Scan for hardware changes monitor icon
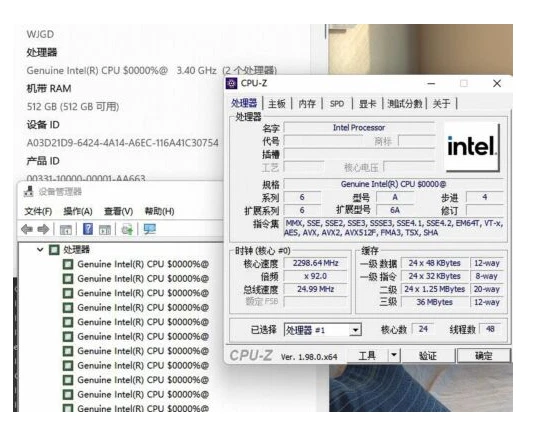 [149, 229]
